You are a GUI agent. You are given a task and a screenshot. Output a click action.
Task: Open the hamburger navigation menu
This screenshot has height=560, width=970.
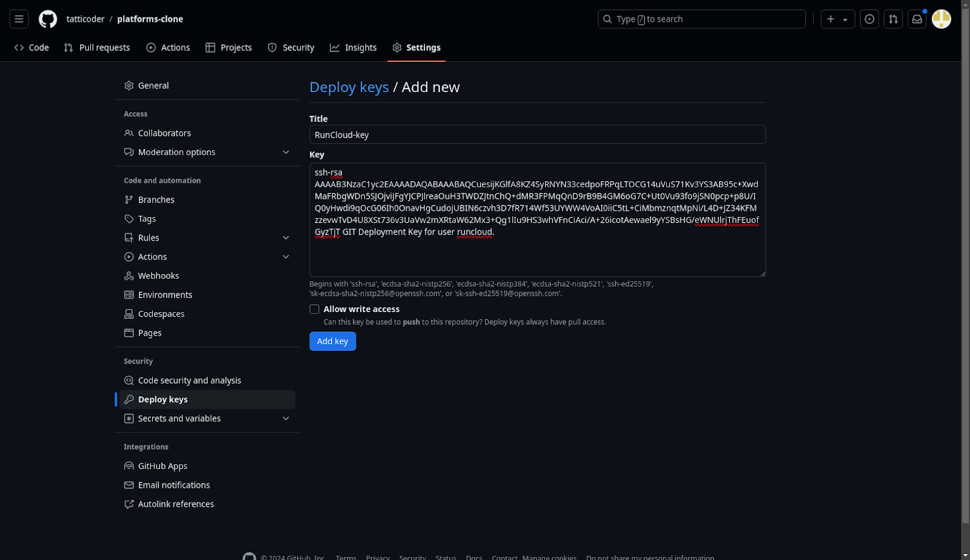pos(19,19)
